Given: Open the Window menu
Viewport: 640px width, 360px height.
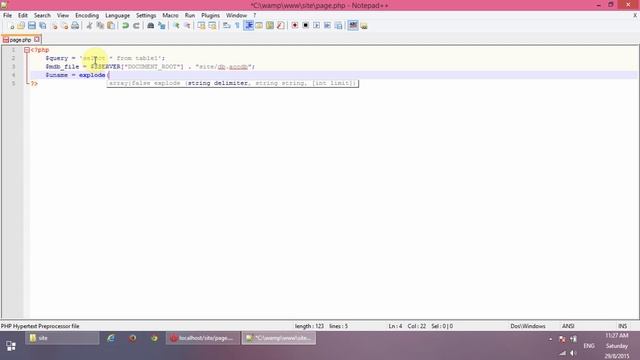Looking at the screenshot, I should (x=236, y=15).
